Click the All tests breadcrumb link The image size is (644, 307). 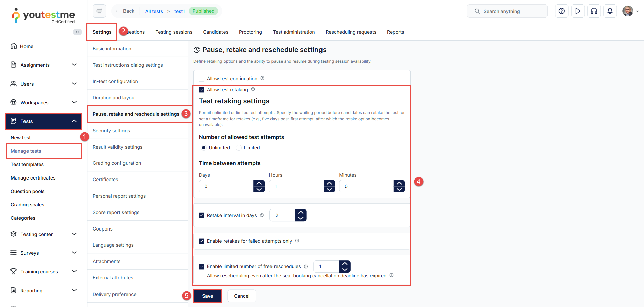click(154, 11)
